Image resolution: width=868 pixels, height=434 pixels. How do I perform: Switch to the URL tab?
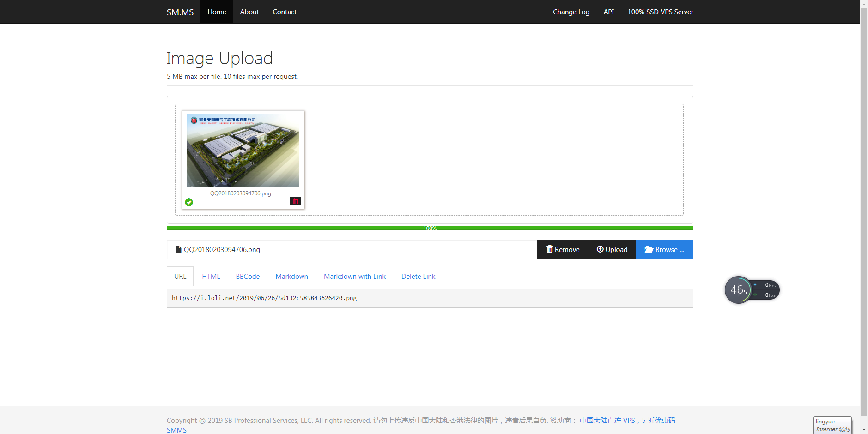180,277
